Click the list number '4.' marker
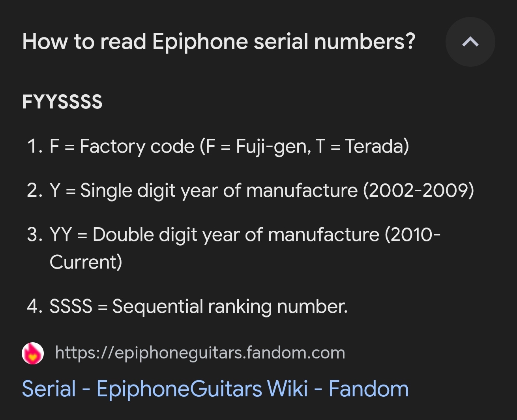The image size is (517, 420). point(35,306)
